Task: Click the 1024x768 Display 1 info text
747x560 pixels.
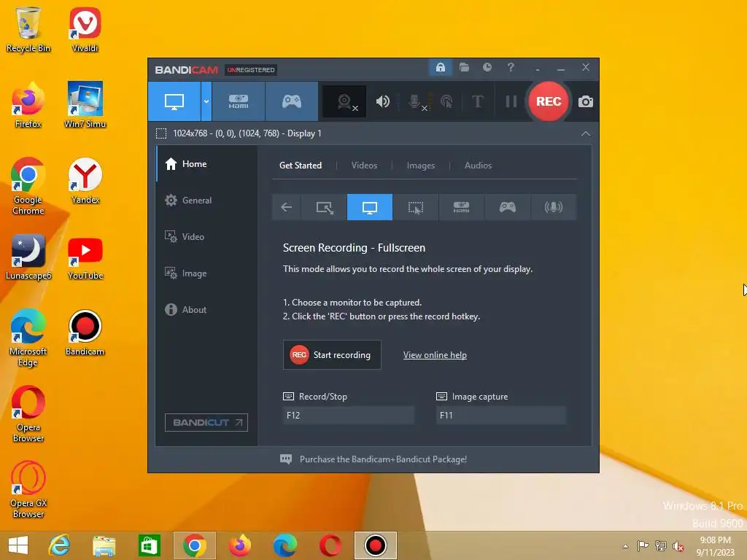Action: coord(247,134)
